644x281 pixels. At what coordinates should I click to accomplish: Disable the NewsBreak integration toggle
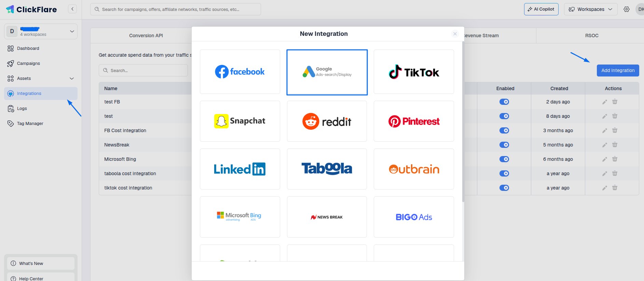point(504,145)
